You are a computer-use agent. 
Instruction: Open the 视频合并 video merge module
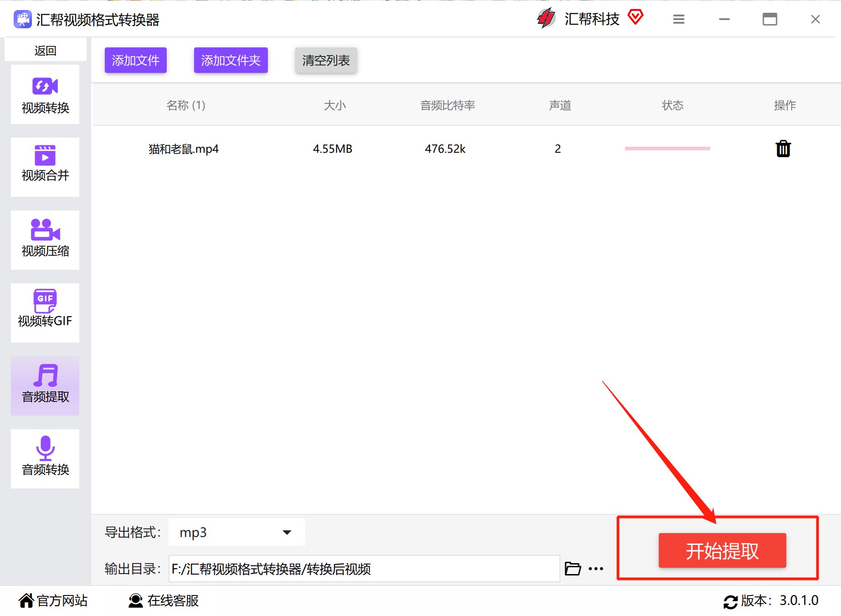tap(45, 167)
